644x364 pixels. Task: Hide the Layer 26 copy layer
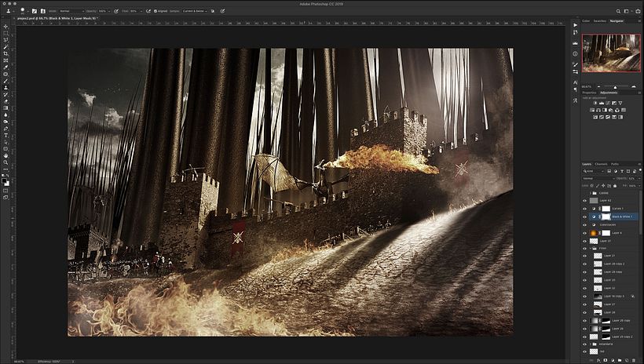[x=585, y=321]
